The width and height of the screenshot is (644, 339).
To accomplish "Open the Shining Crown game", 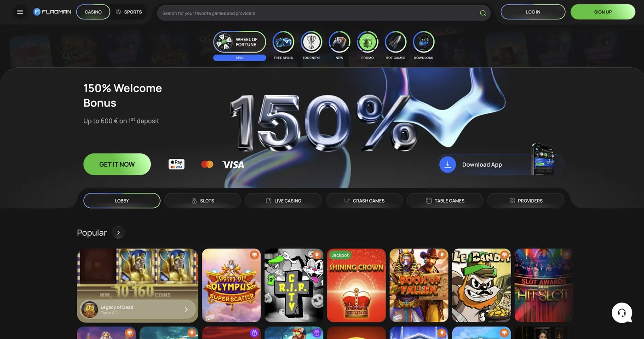I will [356, 285].
